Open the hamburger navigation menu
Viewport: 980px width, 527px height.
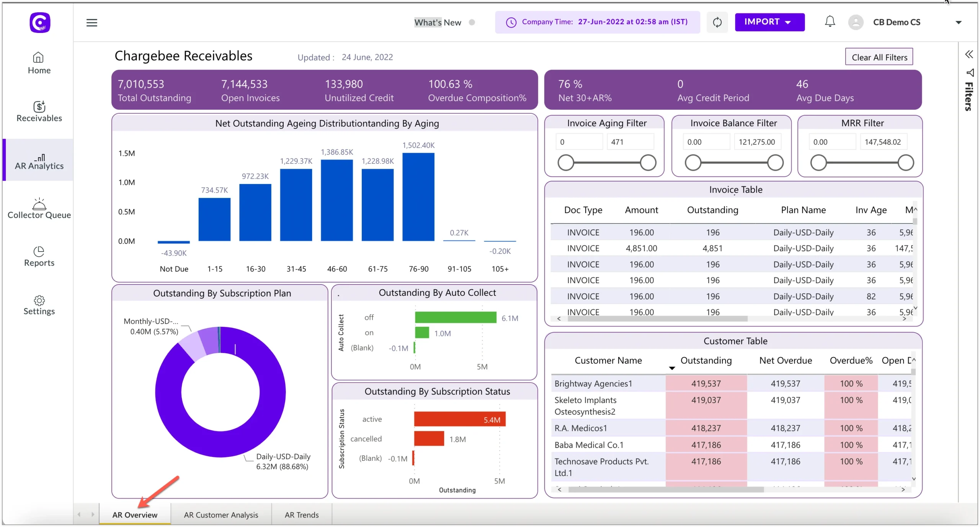coord(91,23)
